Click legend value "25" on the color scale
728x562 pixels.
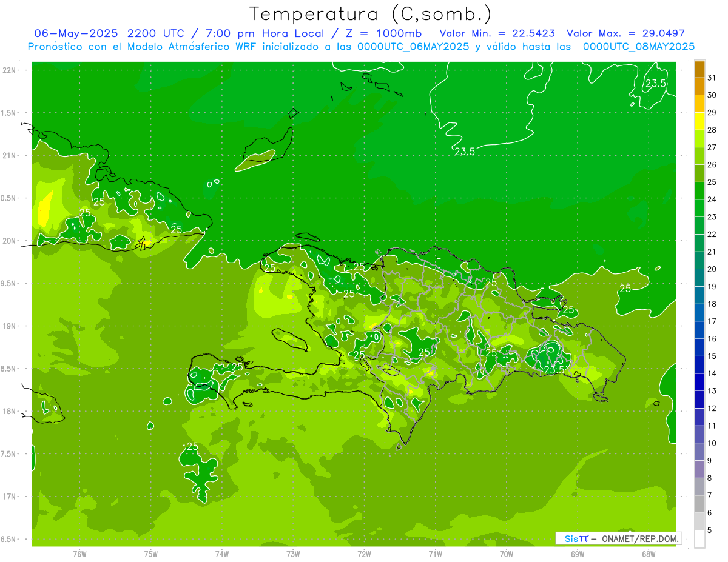[x=712, y=182]
